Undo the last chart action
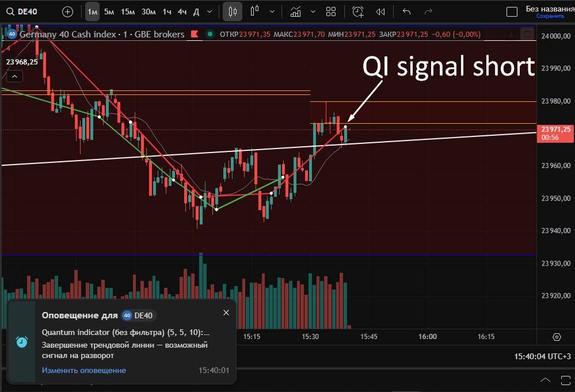Image resolution: width=575 pixels, height=392 pixels. 407,12
